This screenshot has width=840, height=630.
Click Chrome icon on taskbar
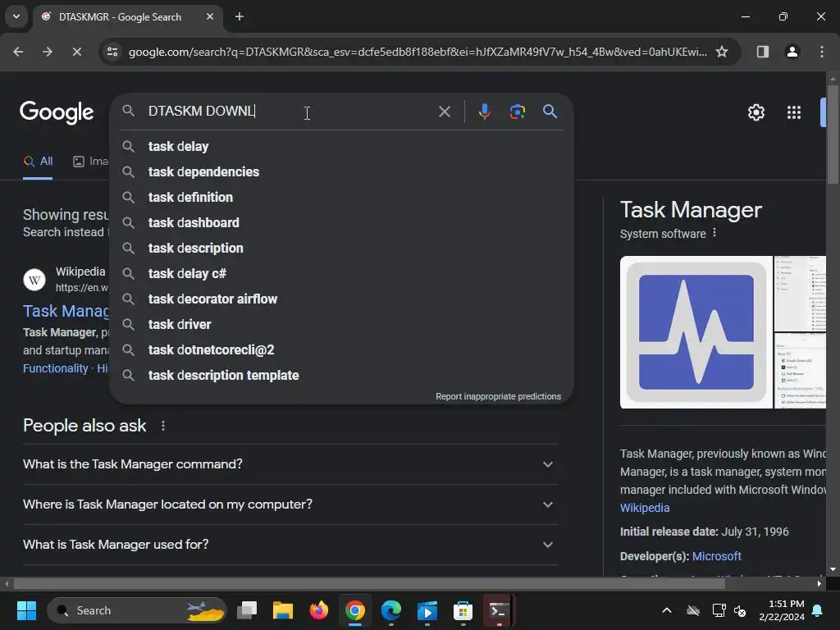tap(354, 610)
